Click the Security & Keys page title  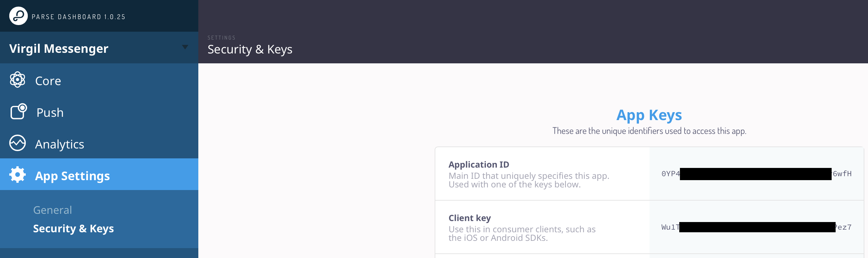tap(250, 49)
